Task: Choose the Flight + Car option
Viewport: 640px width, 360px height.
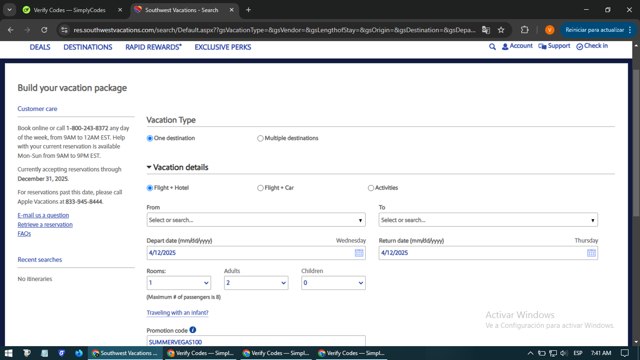Action: 260,188
